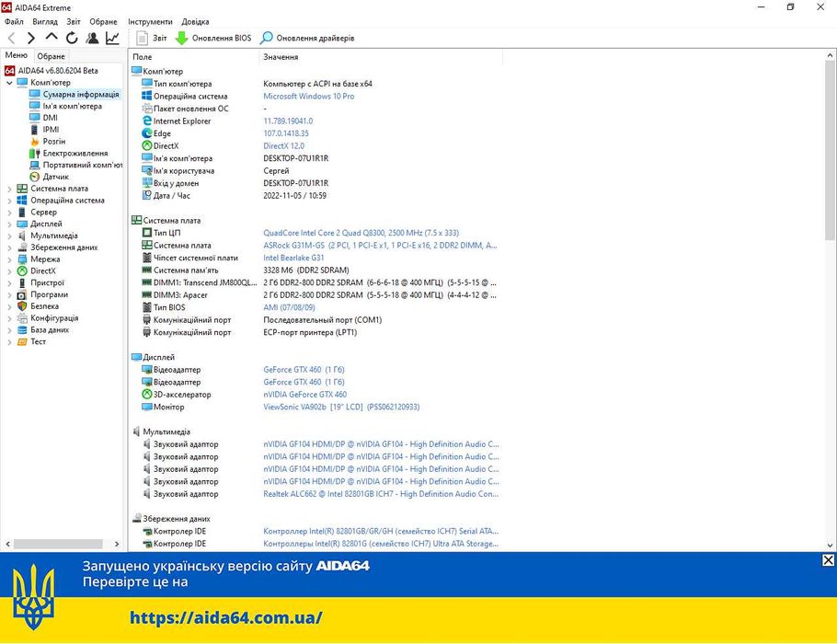837x644 pixels.
Task: Click the Безпека shield icon
Action: click(22, 306)
